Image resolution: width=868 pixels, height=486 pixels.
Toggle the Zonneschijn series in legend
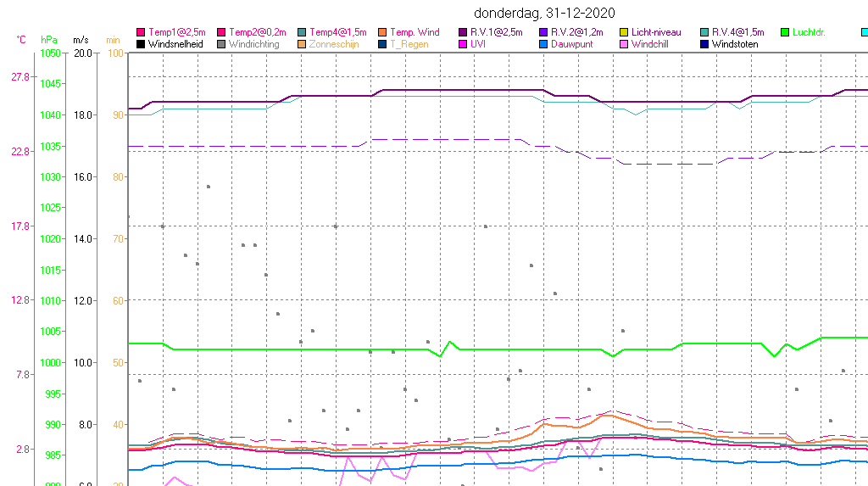pyautogui.click(x=335, y=44)
